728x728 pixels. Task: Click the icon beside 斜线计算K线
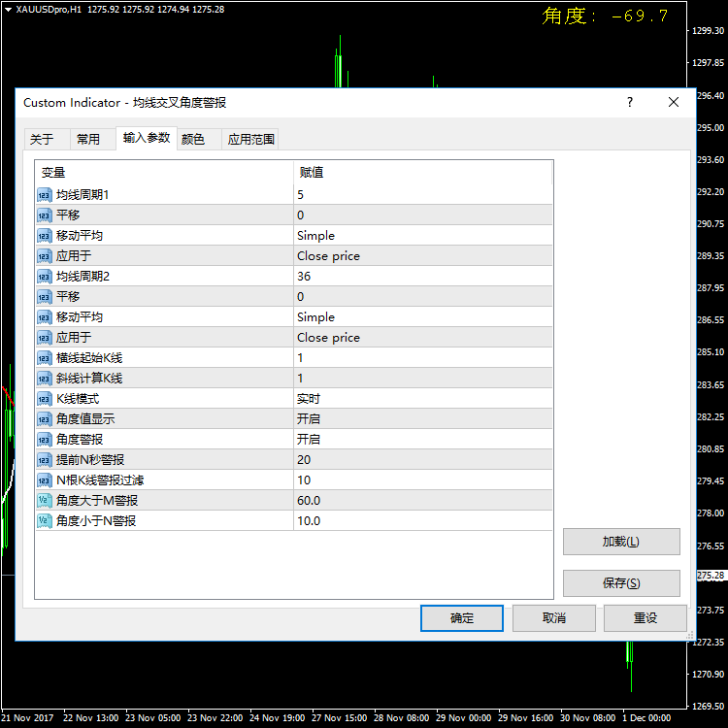click(x=44, y=379)
